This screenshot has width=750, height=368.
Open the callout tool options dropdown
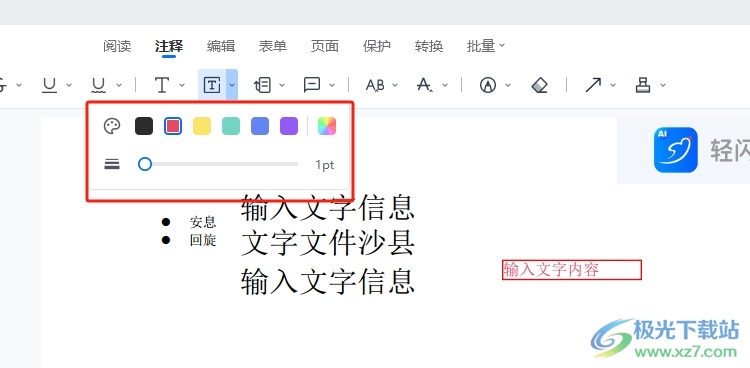click(x=282, y=85)
